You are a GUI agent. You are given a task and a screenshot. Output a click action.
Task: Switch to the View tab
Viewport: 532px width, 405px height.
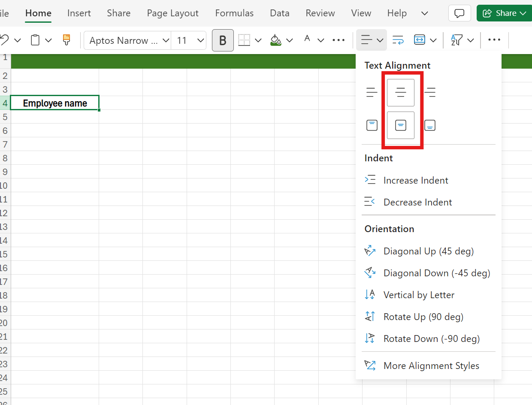361,13
